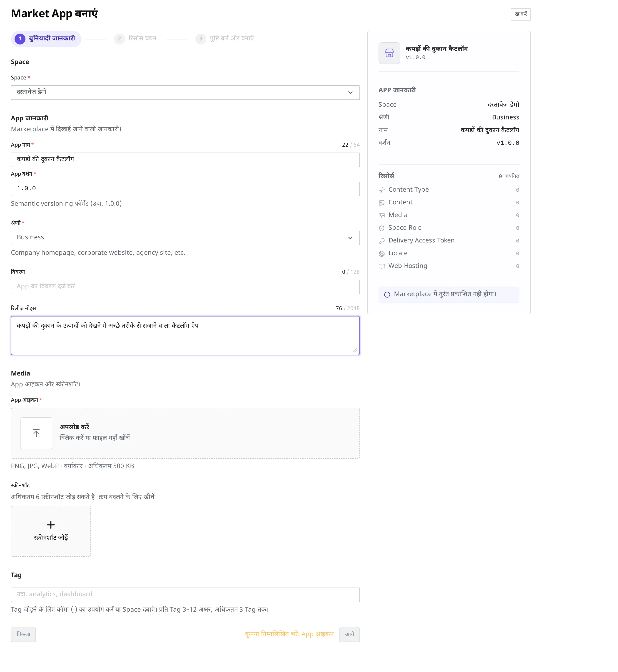
Task: Click the Delivery Access Token label
Action: point(421,240)
